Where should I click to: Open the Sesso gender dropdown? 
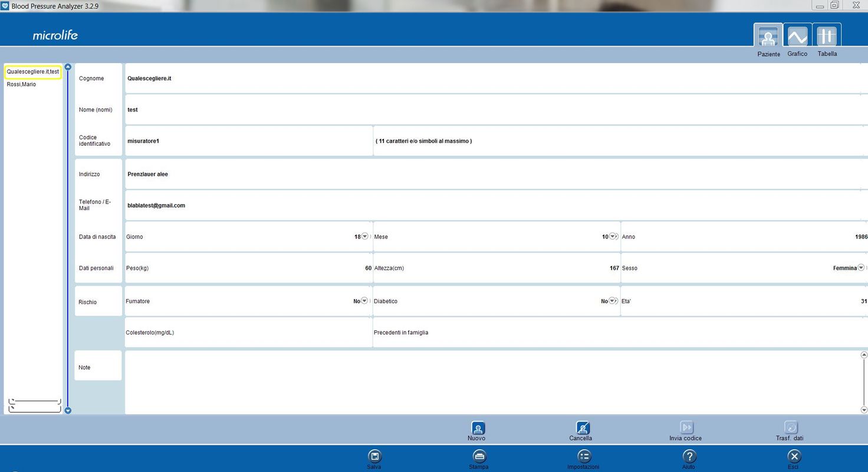tap(862, 268)
